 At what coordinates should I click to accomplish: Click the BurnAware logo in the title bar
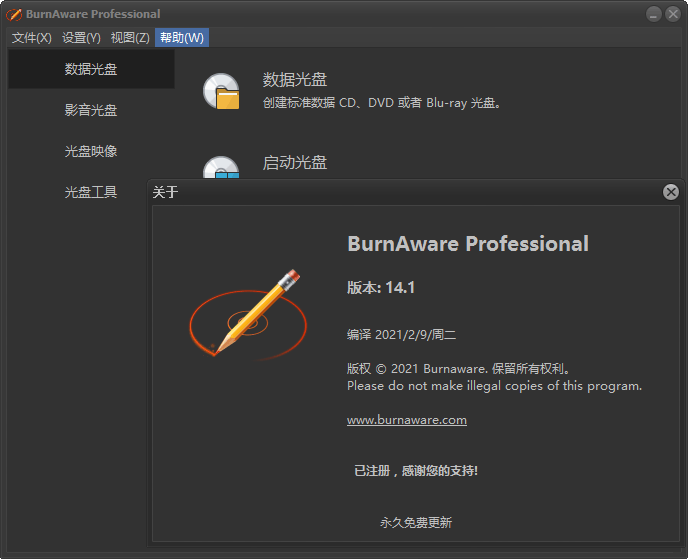pos(13,14)
